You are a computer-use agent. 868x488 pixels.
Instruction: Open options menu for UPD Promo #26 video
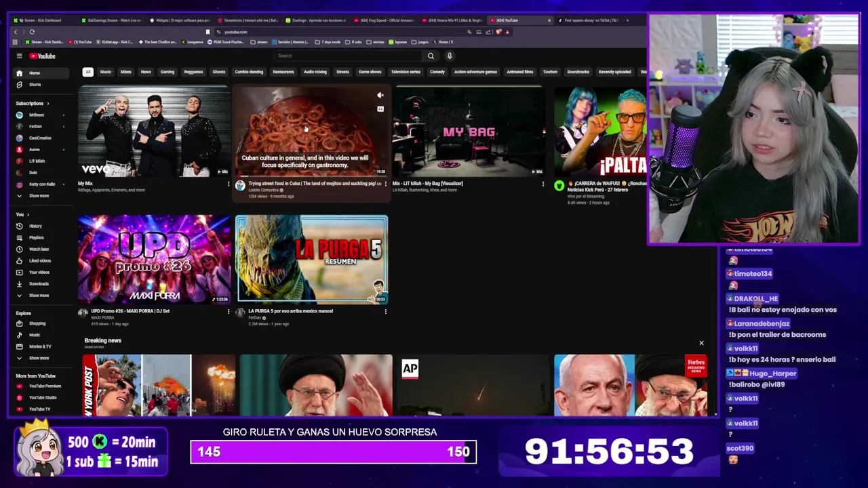pos(229,312)
